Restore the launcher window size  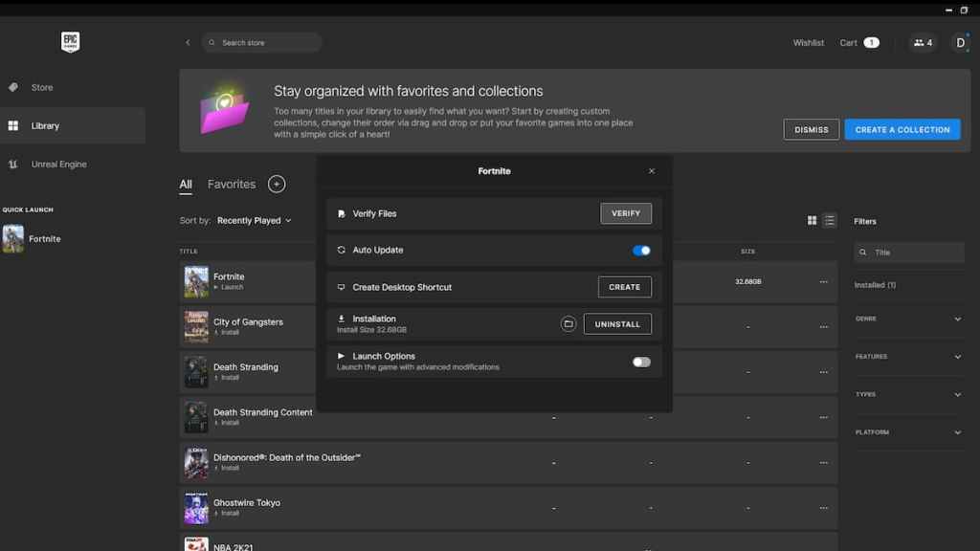point(965,10)
